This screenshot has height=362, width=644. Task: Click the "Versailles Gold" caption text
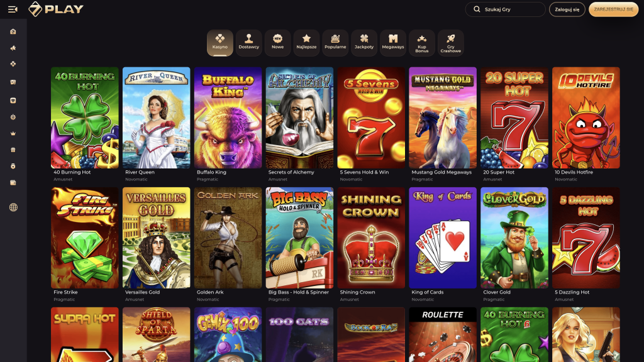142,292
